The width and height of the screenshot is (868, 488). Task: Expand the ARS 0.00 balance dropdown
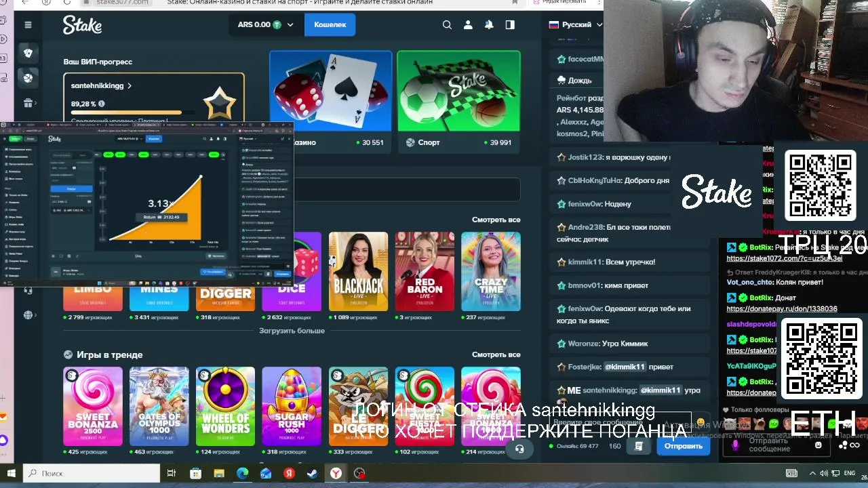coord(265,24)
